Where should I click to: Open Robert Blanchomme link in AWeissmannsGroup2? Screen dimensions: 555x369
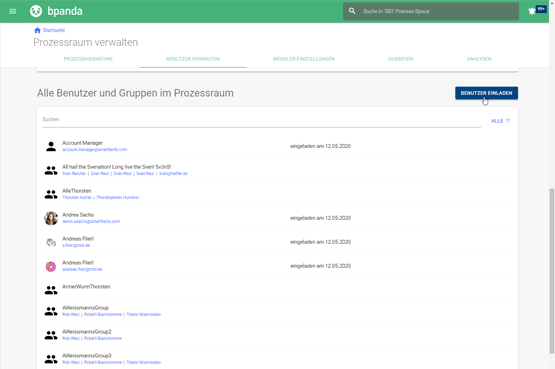[103, 339]
